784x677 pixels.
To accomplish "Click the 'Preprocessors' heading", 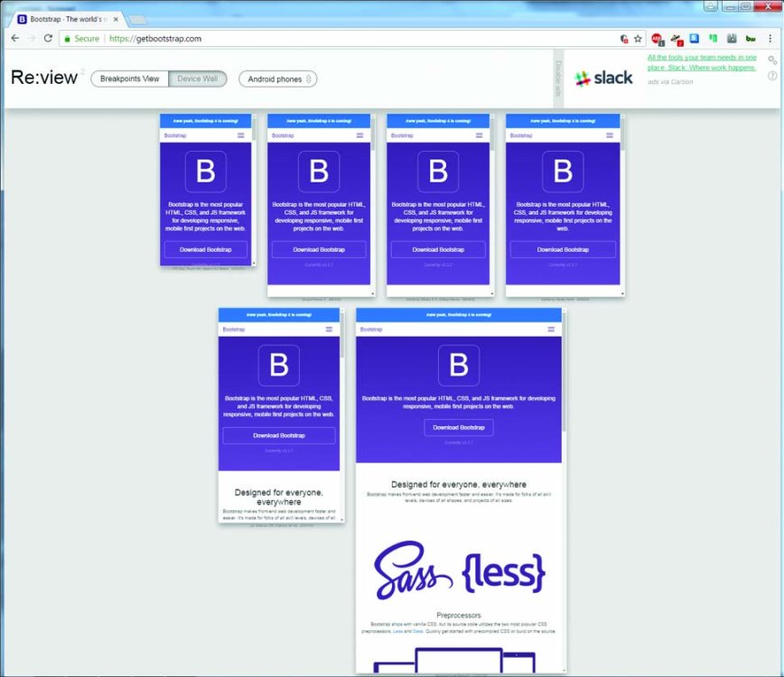I will click(x=459, y=615).
